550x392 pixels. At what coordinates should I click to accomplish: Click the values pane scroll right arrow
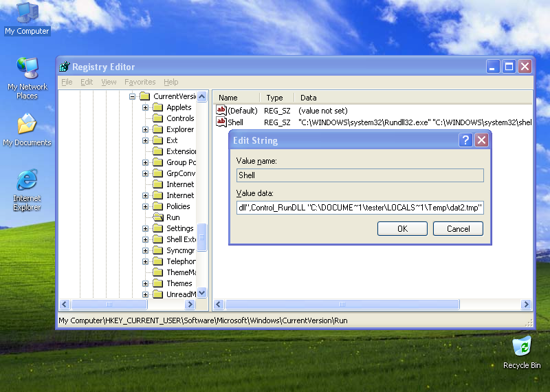(x=526, y=304)
